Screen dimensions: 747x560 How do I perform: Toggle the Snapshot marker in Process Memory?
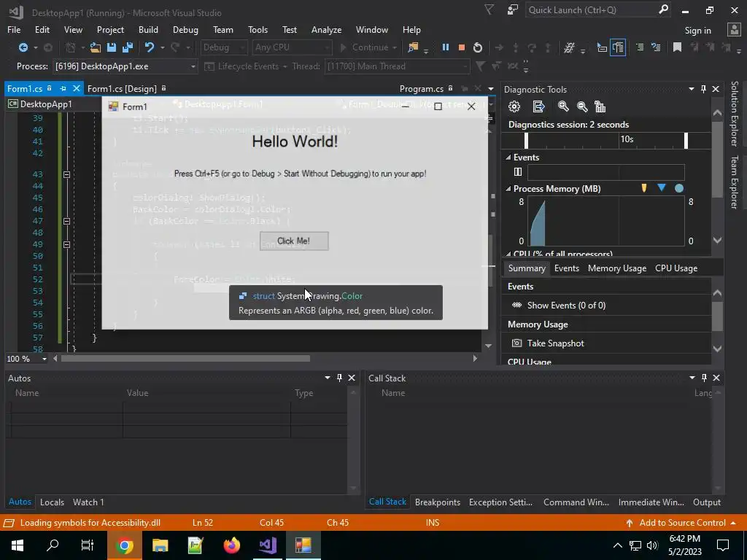[x=661, y=187]
